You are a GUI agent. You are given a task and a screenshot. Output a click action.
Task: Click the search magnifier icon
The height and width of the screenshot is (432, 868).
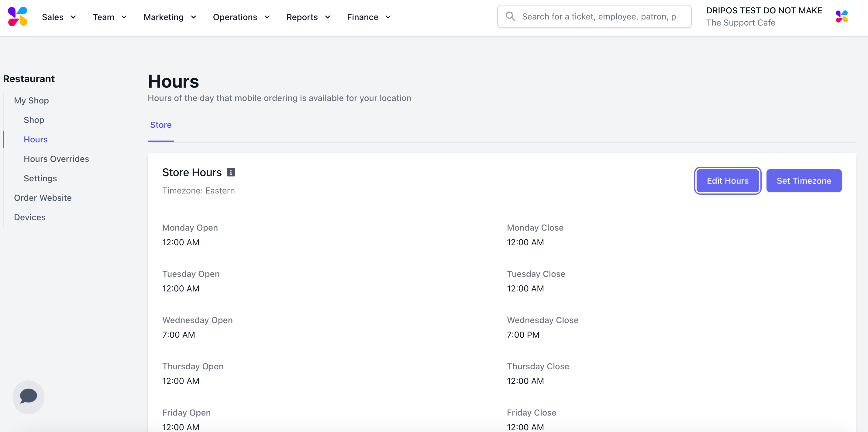click(x=511, y=16)
